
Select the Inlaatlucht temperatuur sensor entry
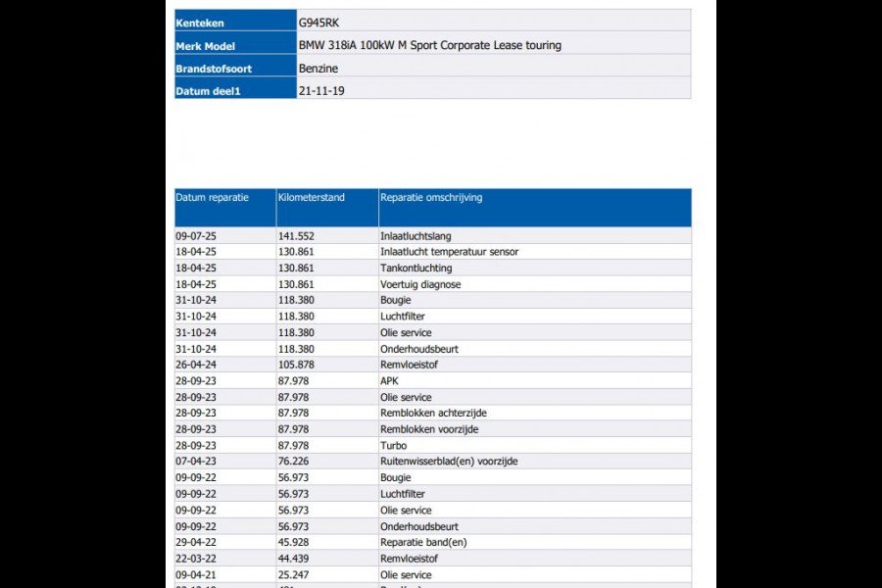tap(449, 252)
